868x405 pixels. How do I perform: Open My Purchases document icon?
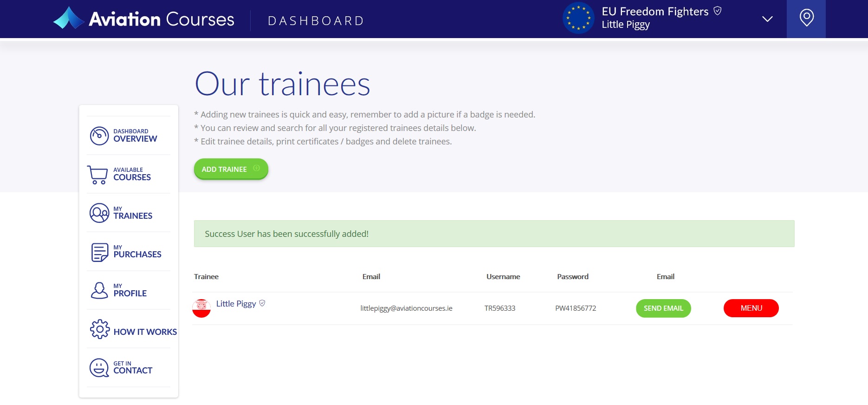[99, 252]
